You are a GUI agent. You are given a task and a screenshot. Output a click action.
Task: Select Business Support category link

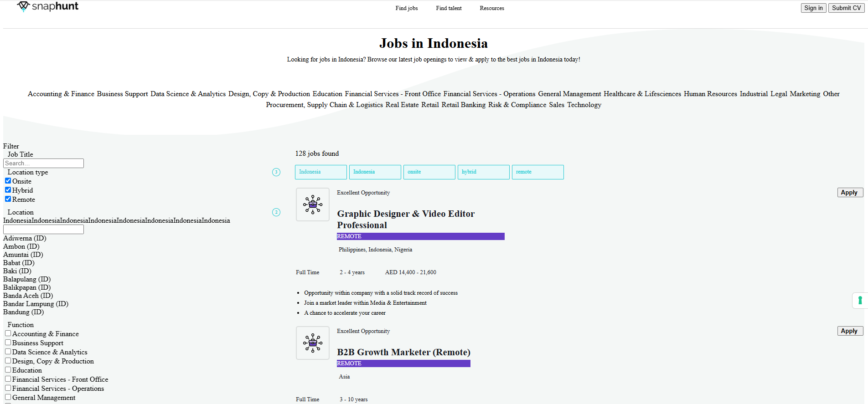click(122, 94)
